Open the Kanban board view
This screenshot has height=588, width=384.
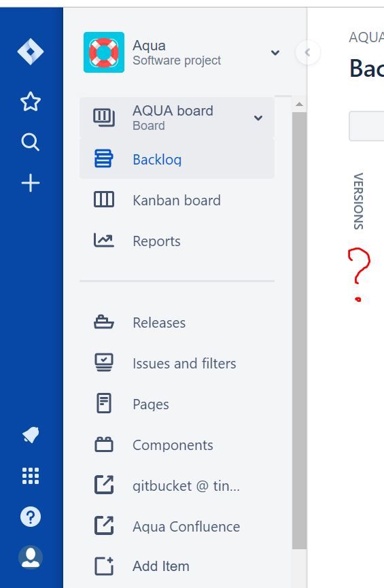177,200
